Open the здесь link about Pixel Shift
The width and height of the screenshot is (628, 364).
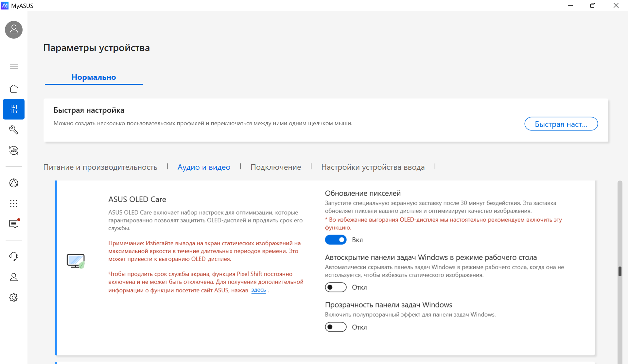pyautogui.click(x=258, y=290)
